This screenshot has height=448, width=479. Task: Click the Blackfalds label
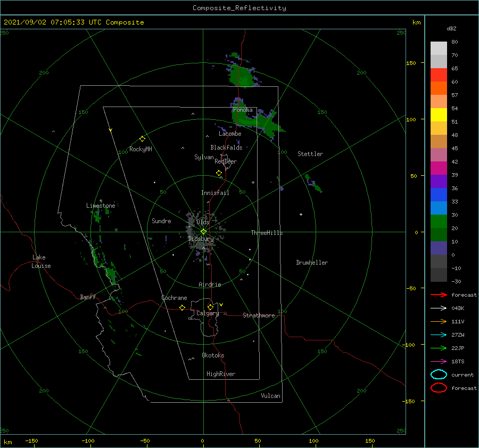[226, 148]
